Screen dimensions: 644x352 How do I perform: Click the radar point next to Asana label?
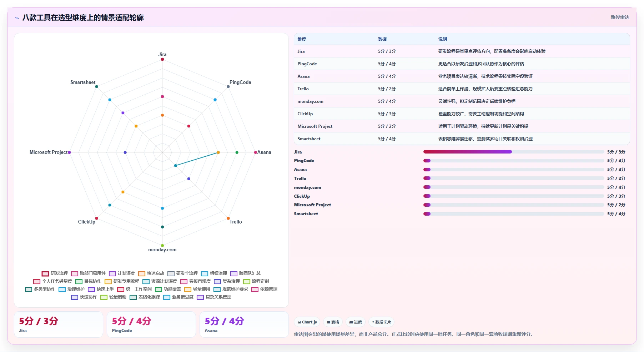[255, 152]
